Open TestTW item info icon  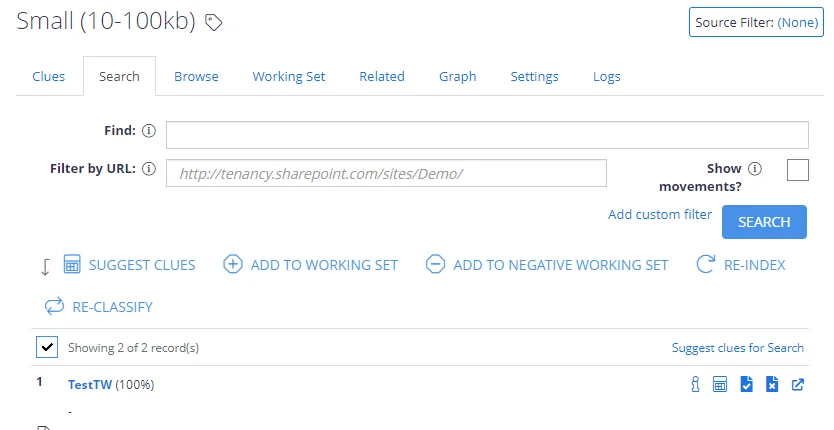(695, 384)
